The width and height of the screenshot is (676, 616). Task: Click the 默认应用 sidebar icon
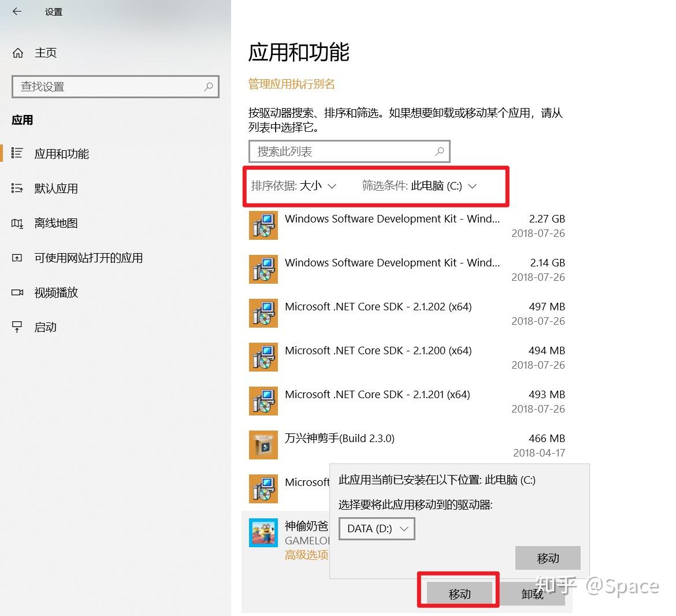coord(17,188)
